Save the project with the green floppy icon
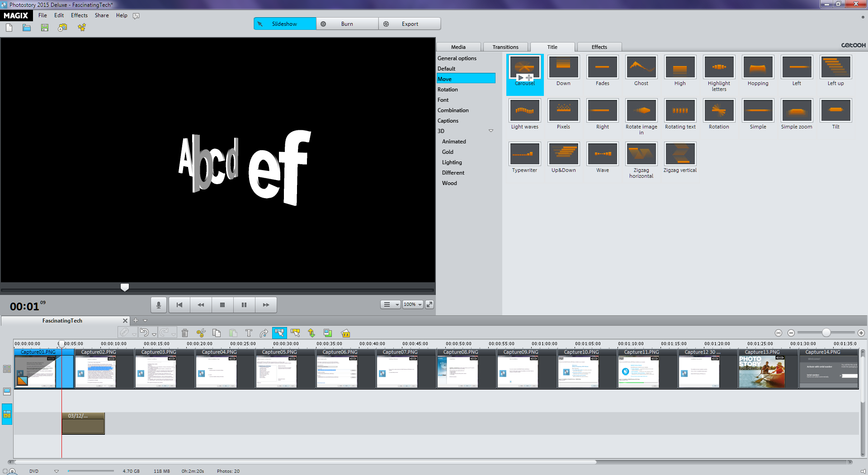 pyautogui.click(x=44, y=28)
